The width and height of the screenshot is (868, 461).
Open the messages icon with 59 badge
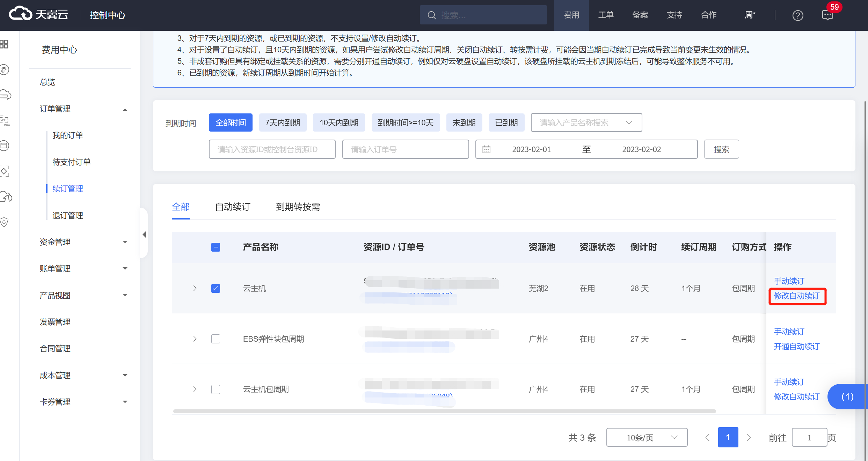click(x=827, y=15)
